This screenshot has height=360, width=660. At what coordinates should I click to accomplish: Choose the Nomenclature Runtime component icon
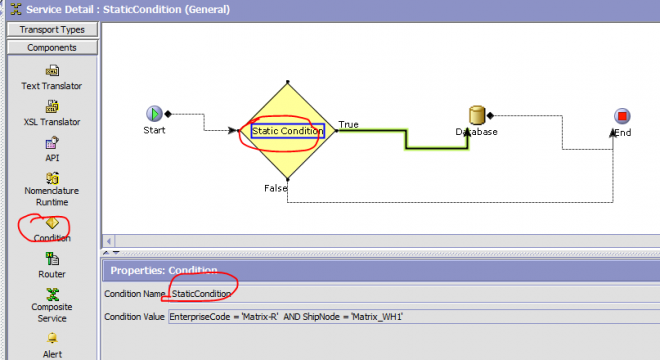52,178
